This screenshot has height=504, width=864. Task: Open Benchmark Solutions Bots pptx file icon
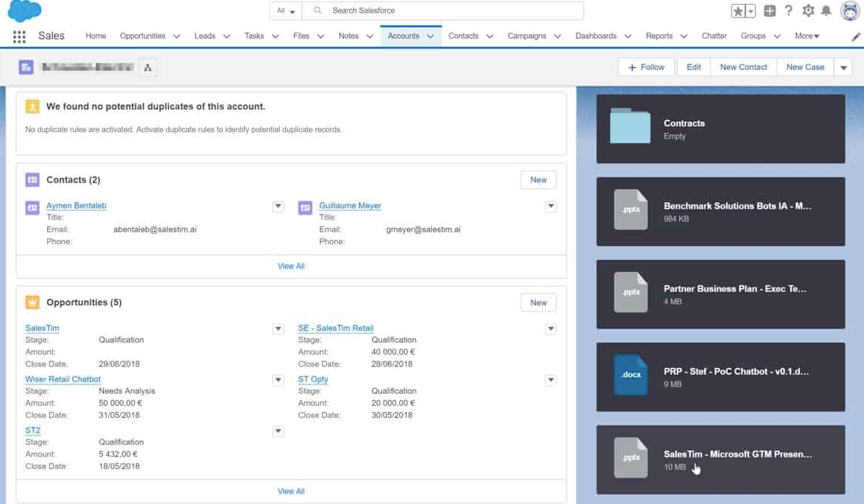(631, 209)
